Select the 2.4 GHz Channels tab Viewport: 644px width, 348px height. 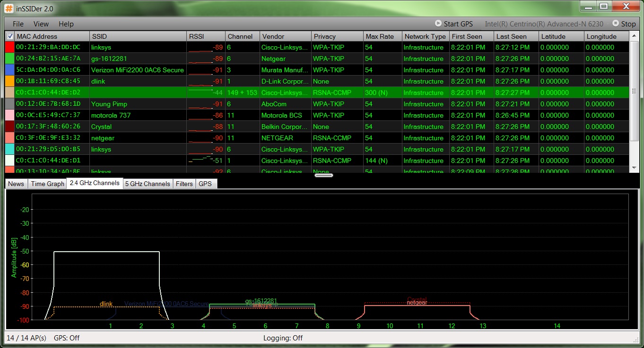pos(95,183)
